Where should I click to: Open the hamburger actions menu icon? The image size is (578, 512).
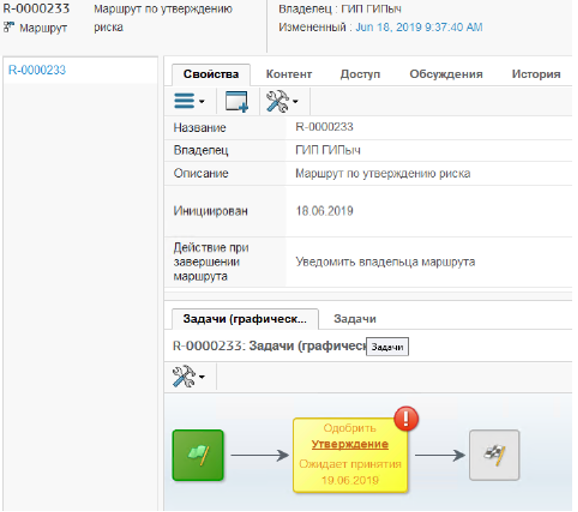coord(184,101)
